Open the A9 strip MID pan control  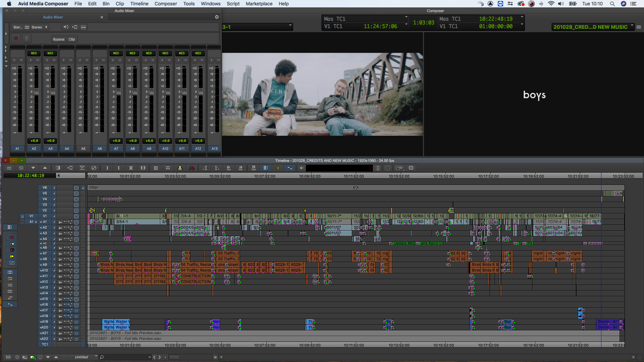coord(149,53)
